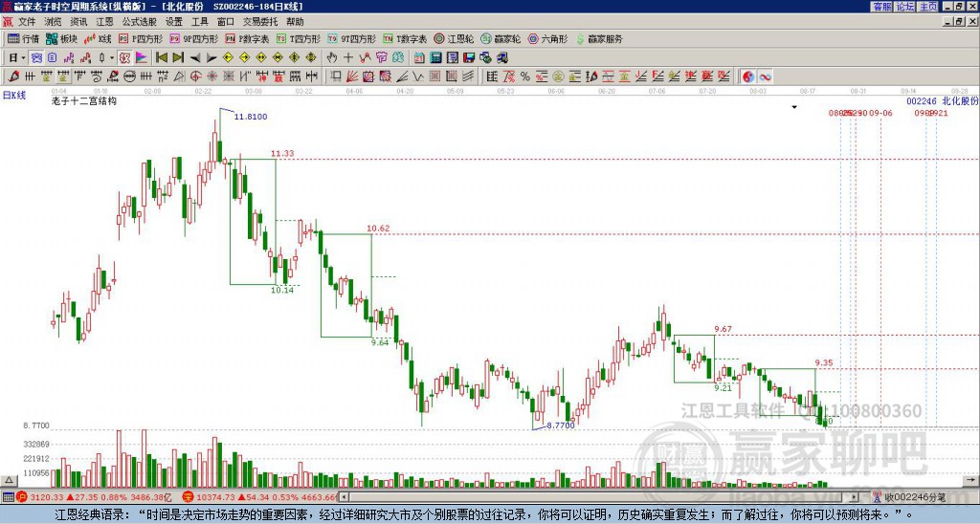
Task: Select the hand pan tool
Action: (x=332, y=58)
